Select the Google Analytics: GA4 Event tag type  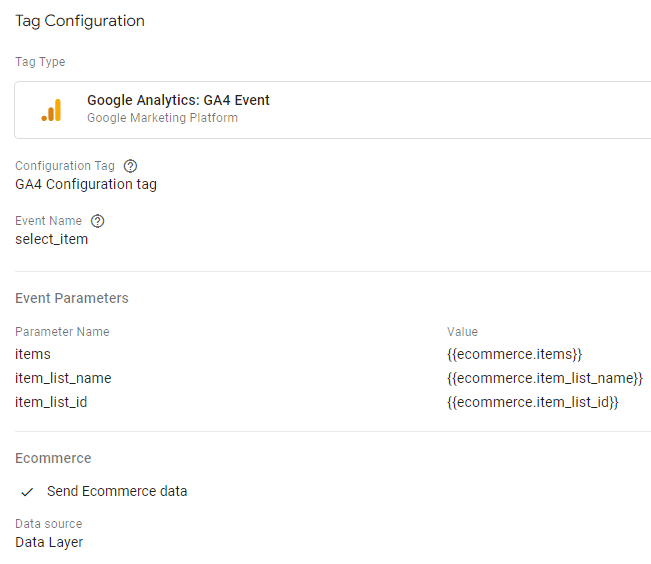tap(333, 110)
